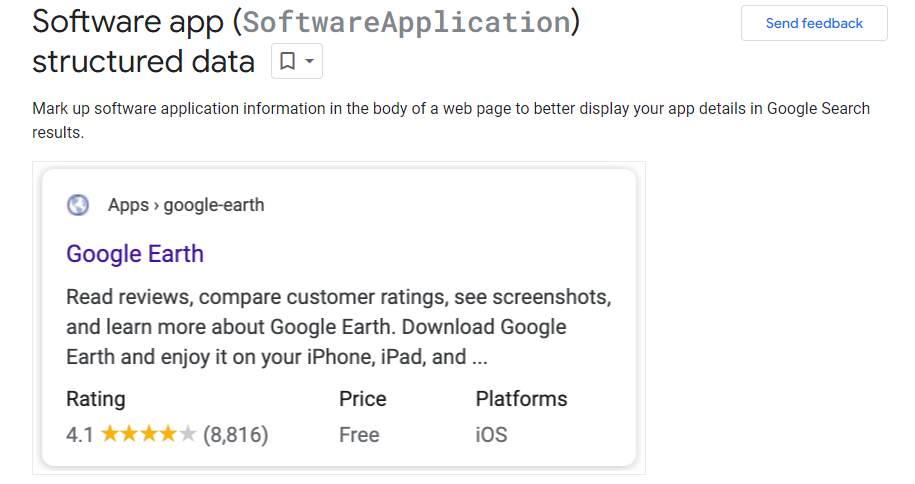This screenshot has width=915, height=484.
Task: Click the gray fifth rating star
Action: [x=188, y=435]
